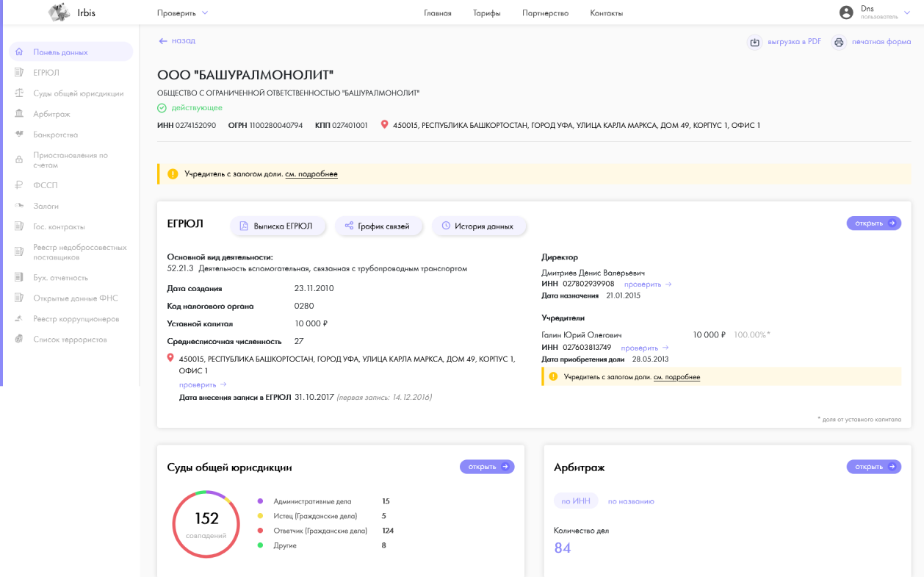Go to Главная in top navigation
924x577 pixels.
438,13
